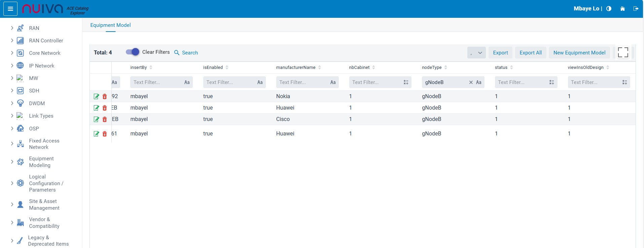The height and width of the screenshot is (248, 644).
Task: Open the Equipment Model tab
Action: coord(110,25)
